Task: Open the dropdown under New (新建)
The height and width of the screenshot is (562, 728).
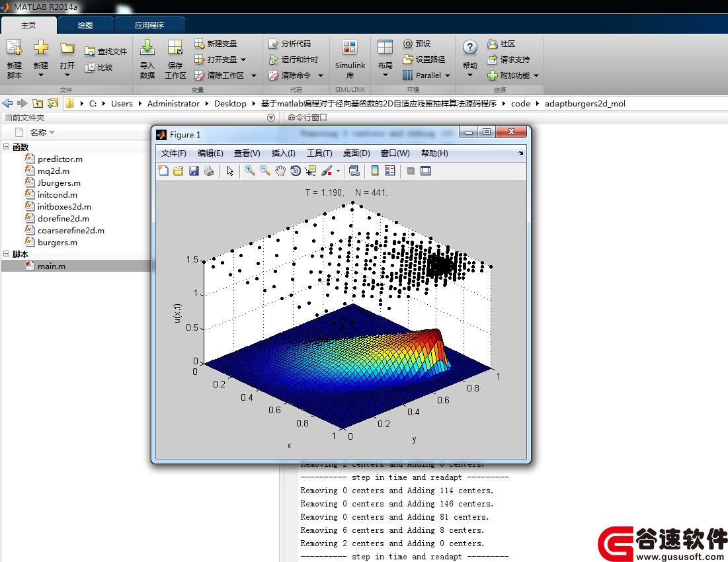Action: pos(41,75)
